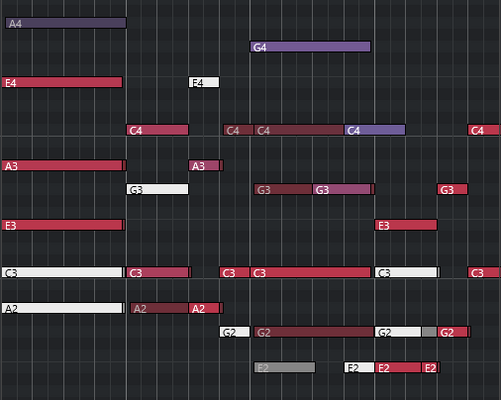Viewport: 501px width, 400px height.
Task: Click the longer white G2 note
Action: (x=398, y=332)
